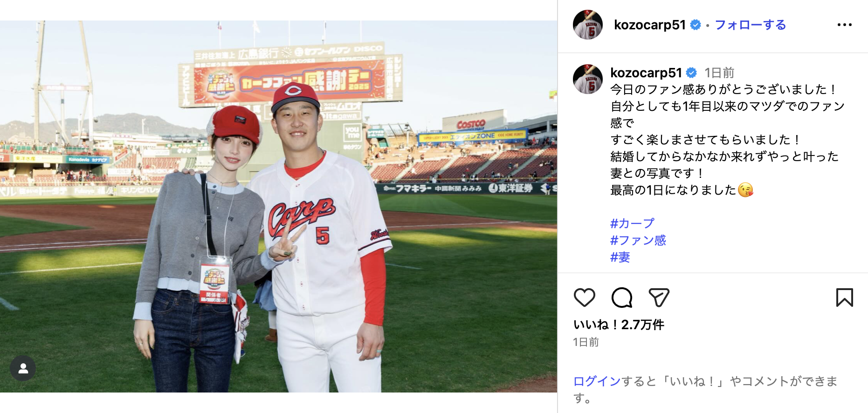Open the three-dot more options menu
Viewport: 868px width, 413px height.
click(844, 25)
